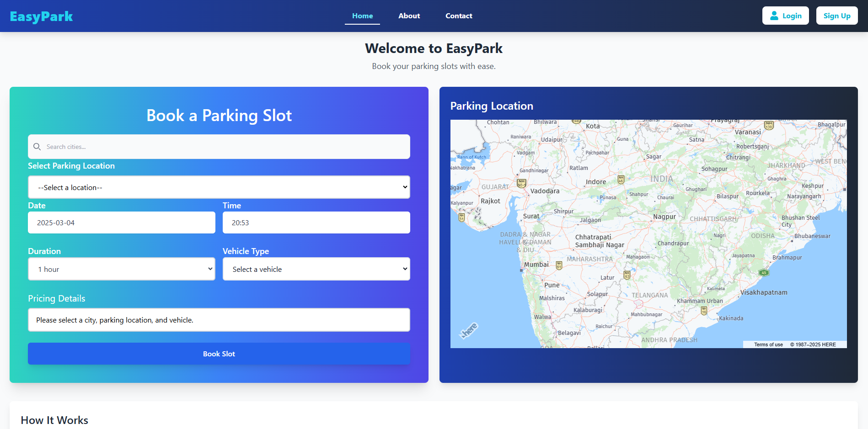Click the Time field 20:53

[316, 222]
